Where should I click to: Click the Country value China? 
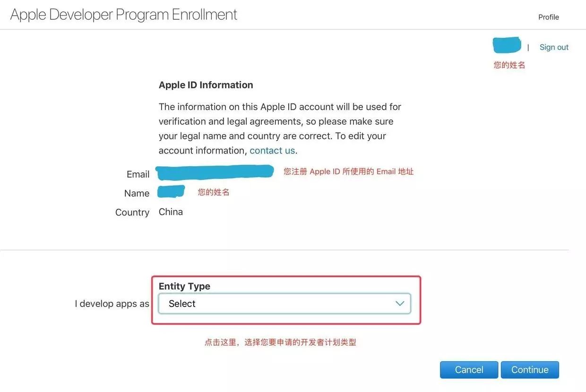tap(171, 212)
